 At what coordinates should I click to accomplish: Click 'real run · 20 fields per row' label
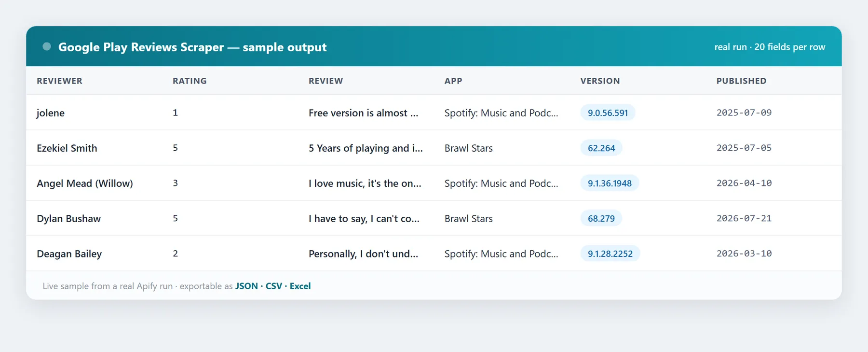pyautogui.click(x=770, y=47)
